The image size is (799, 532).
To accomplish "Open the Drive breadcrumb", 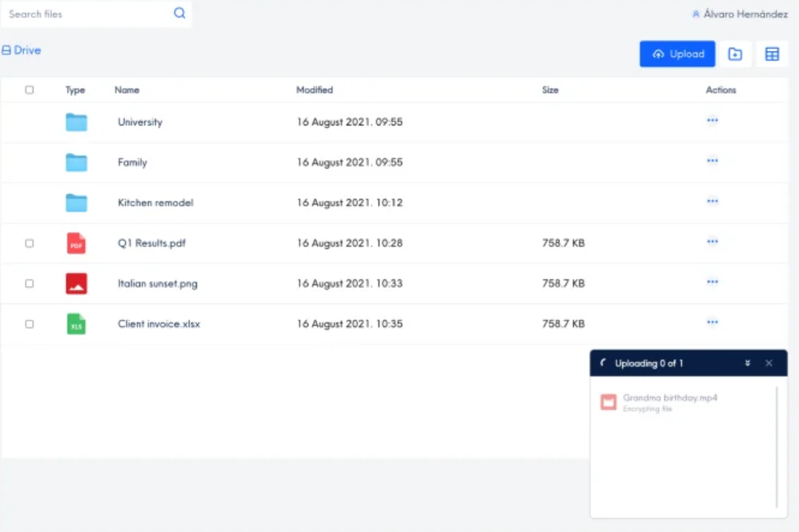I will click(x=22, y=50).
